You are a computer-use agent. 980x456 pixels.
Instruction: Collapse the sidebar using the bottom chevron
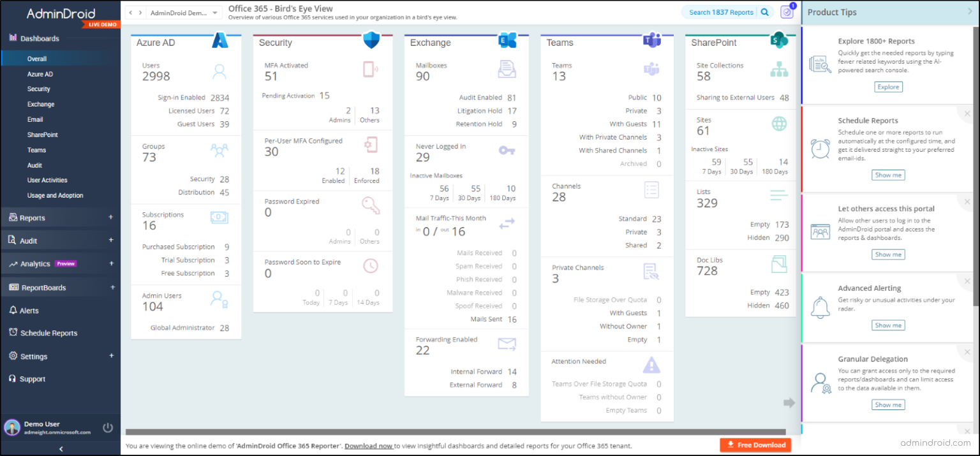(60, 448)
